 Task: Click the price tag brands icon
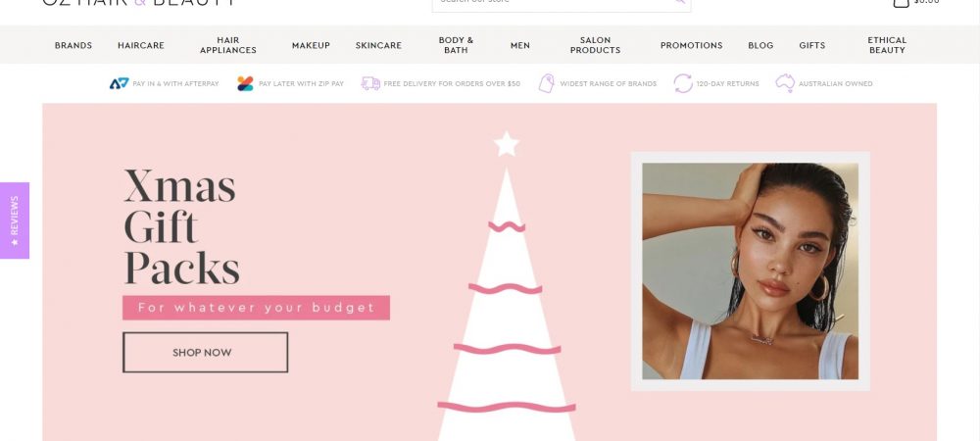[547, 83]
